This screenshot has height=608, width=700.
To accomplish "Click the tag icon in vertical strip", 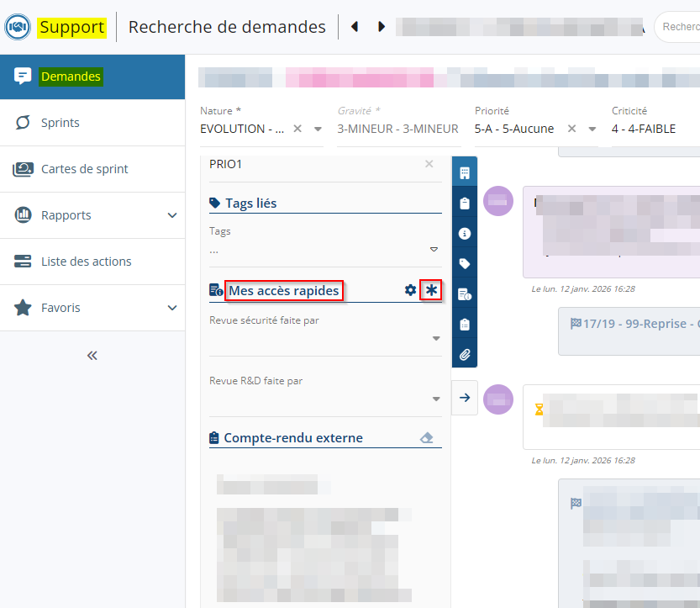I will (x=465, y=263).
